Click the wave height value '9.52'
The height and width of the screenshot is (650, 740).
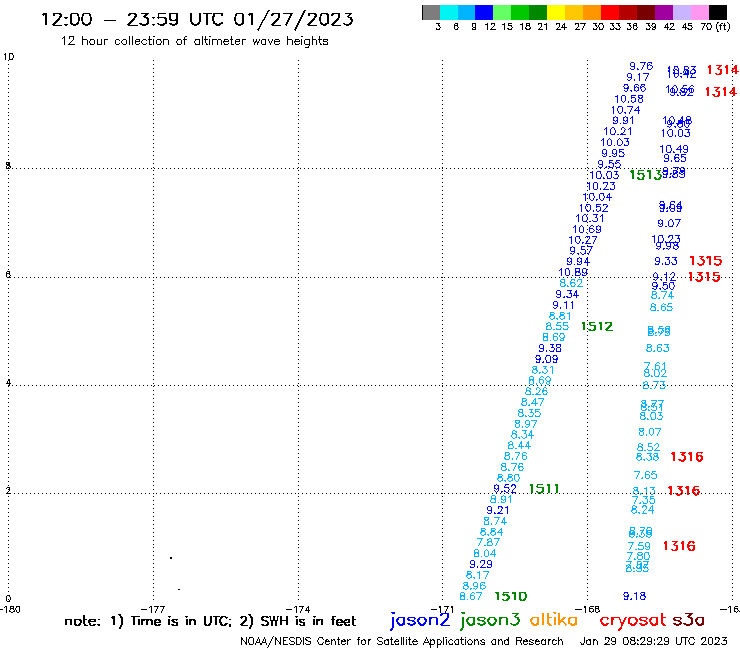click(x=505, y=489)
